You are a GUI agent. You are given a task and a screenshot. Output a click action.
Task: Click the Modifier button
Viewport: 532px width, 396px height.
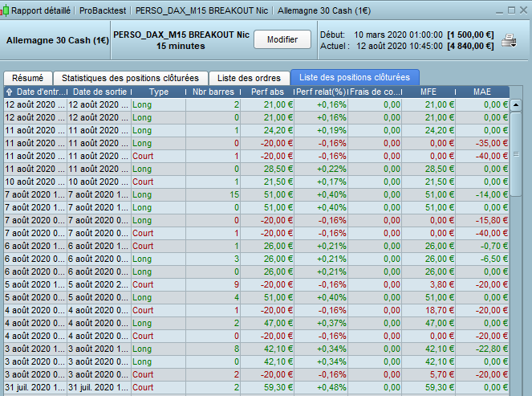282,39
